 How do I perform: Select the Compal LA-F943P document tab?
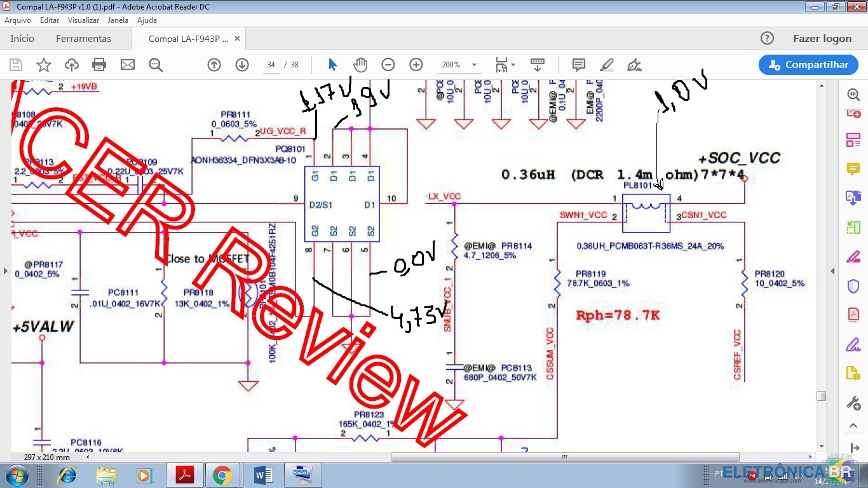coord(188,39)
